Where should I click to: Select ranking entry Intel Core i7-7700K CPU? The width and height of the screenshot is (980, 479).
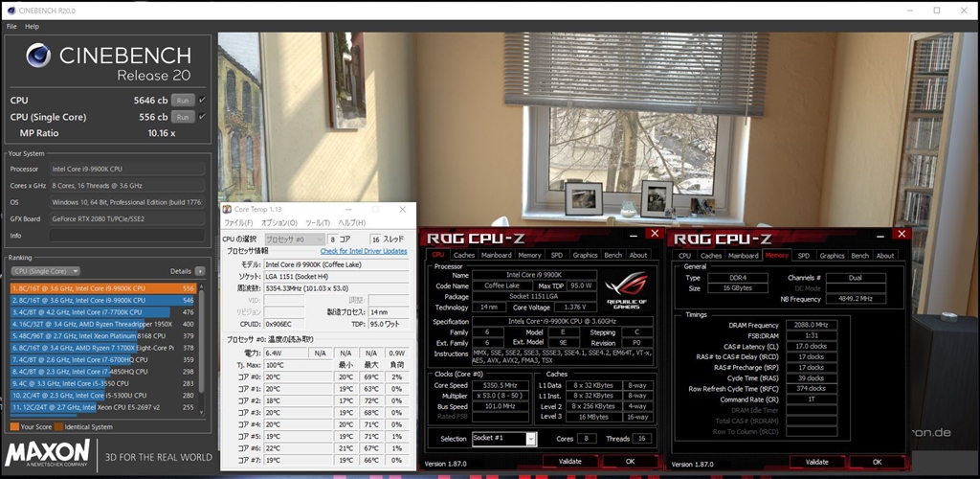pos(103,312)
